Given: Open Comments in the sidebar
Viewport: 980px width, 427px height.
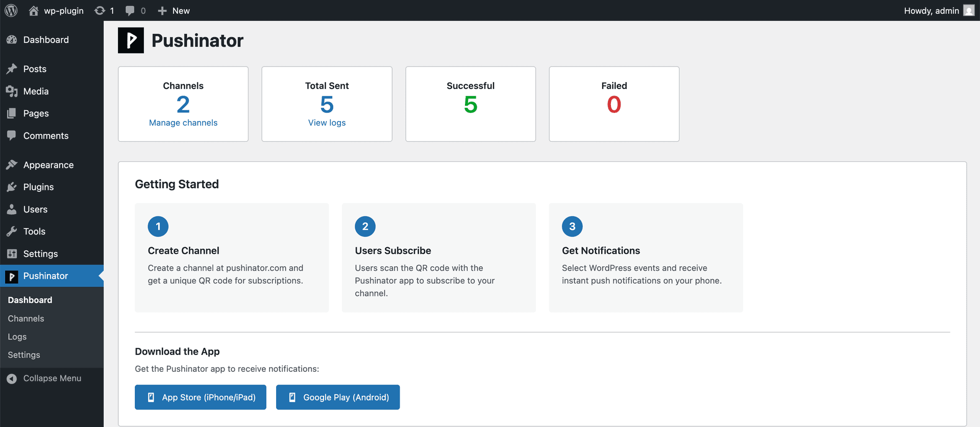Looking at the screenshot, I should coord(52,135).
